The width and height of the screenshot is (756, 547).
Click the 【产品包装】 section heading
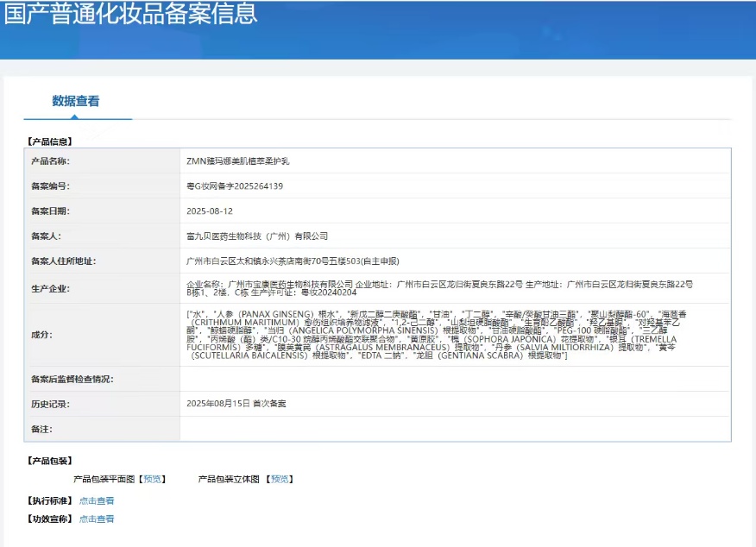coord(50,462)
